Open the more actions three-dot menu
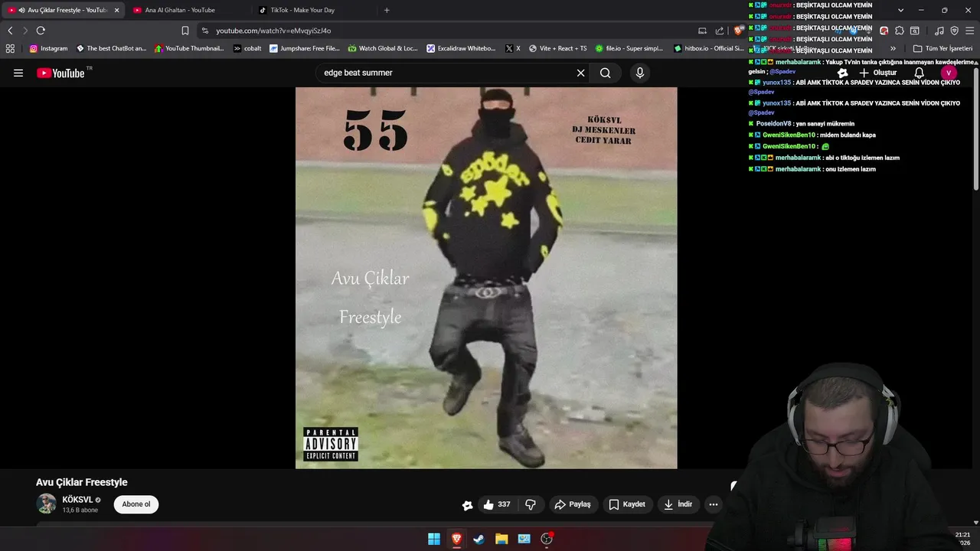 pyautogui.click(x=714, y=504)
